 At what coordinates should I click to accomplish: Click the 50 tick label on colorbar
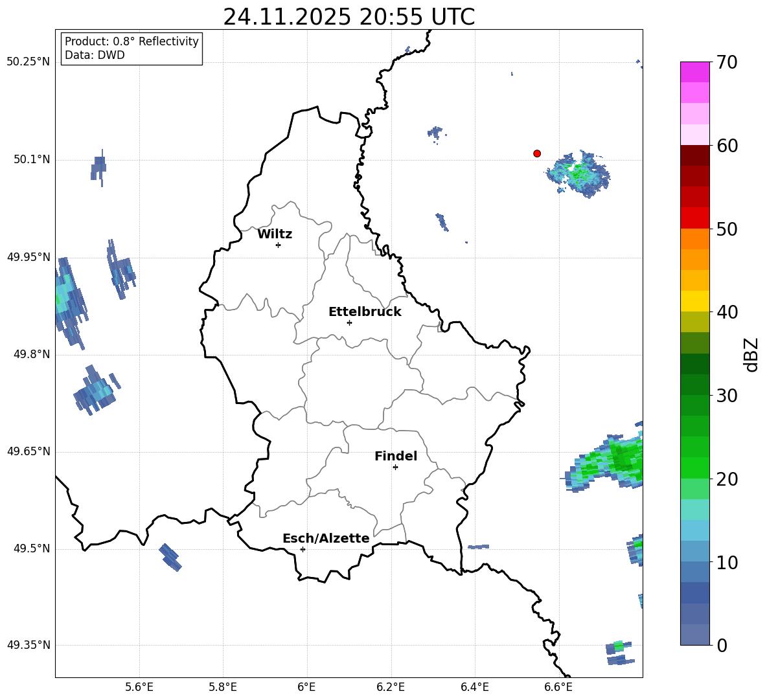727,229
